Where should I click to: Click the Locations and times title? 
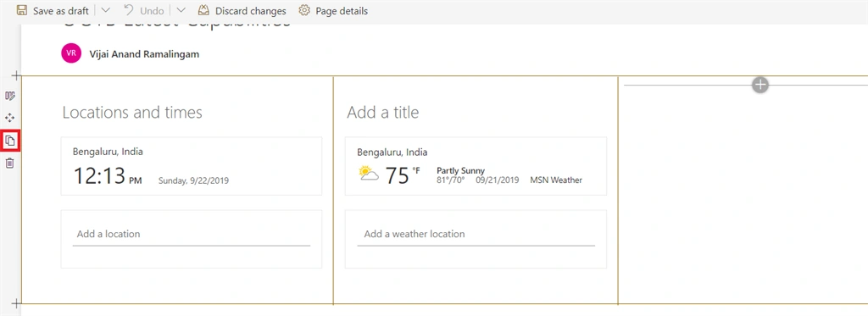pyautogui.click(x=132, y=113)
